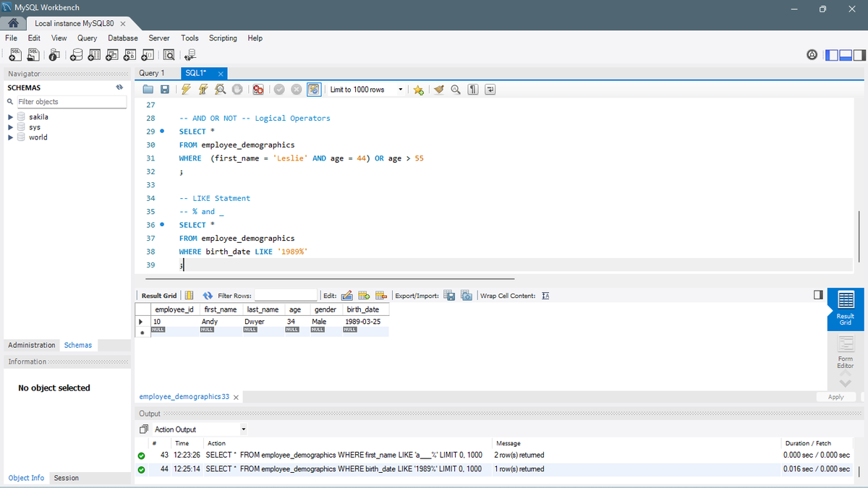Toggle the result panel side view icon
The image size is (868, 488).
818,295
